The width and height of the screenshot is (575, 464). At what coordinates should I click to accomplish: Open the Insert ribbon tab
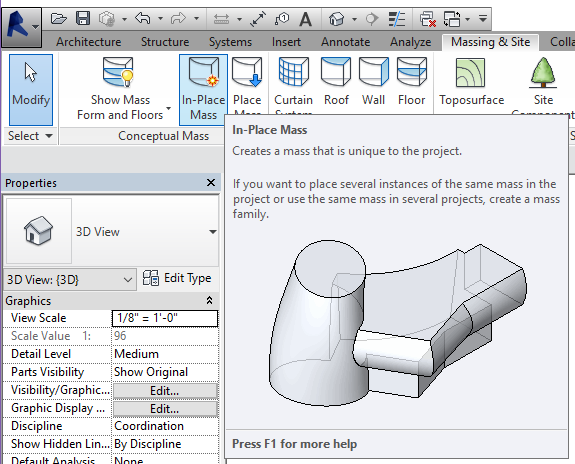286,42
